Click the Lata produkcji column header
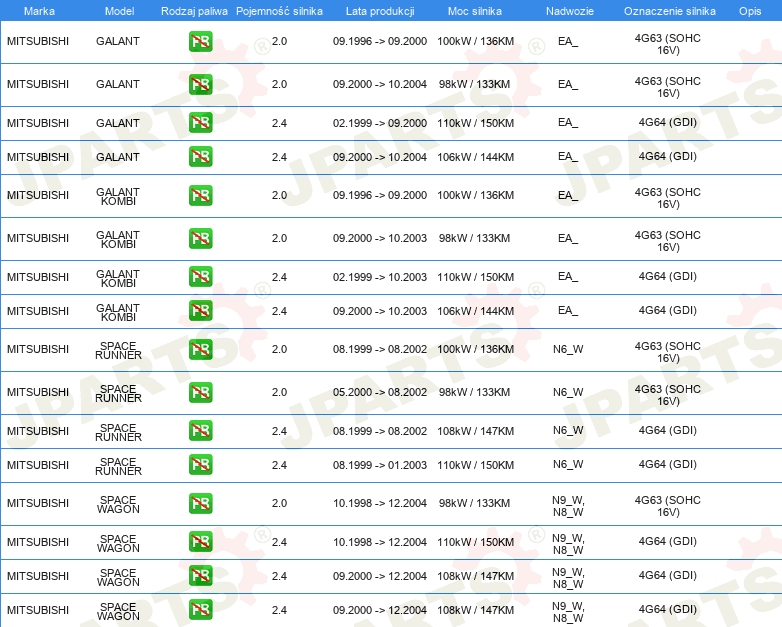 click(x=380, y=11)
